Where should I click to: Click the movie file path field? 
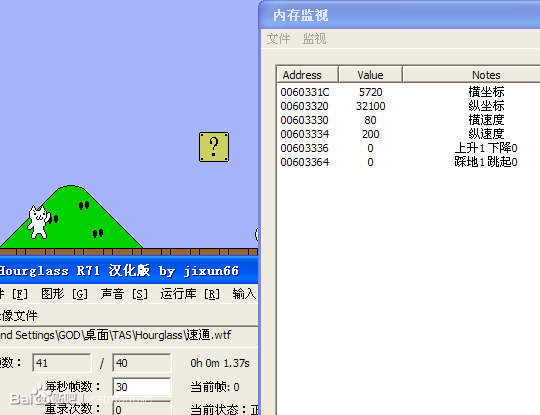click(x=128, y=335)
